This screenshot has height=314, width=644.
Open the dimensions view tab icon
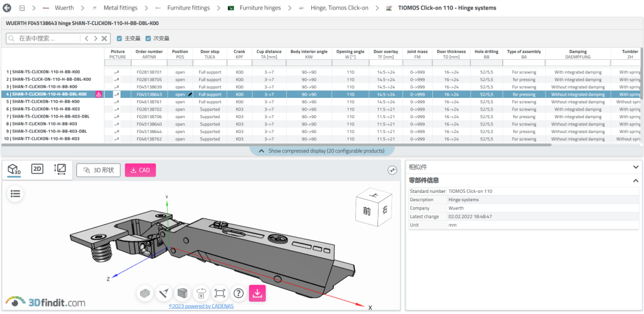60,169
